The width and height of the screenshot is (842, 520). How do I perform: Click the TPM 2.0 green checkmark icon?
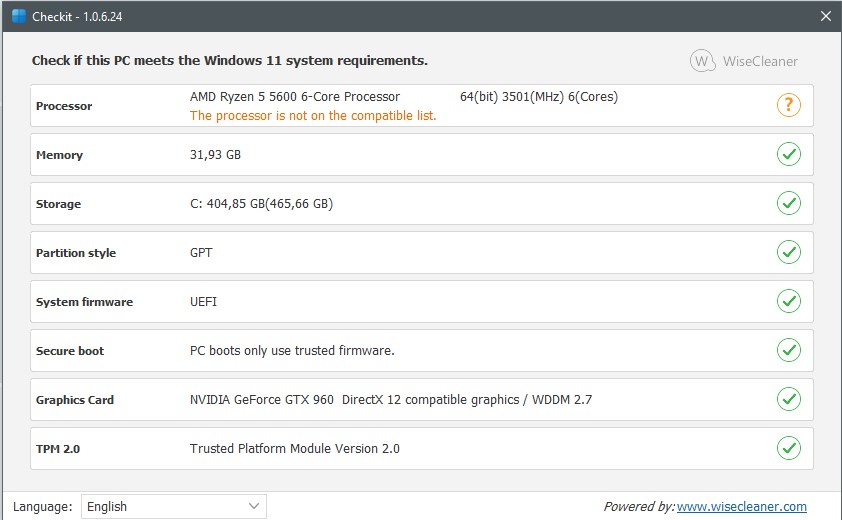[x=789, y=448]
